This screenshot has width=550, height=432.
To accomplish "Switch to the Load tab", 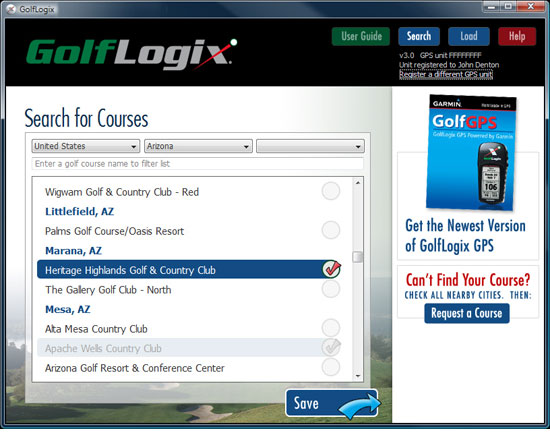I will [469, 36].
